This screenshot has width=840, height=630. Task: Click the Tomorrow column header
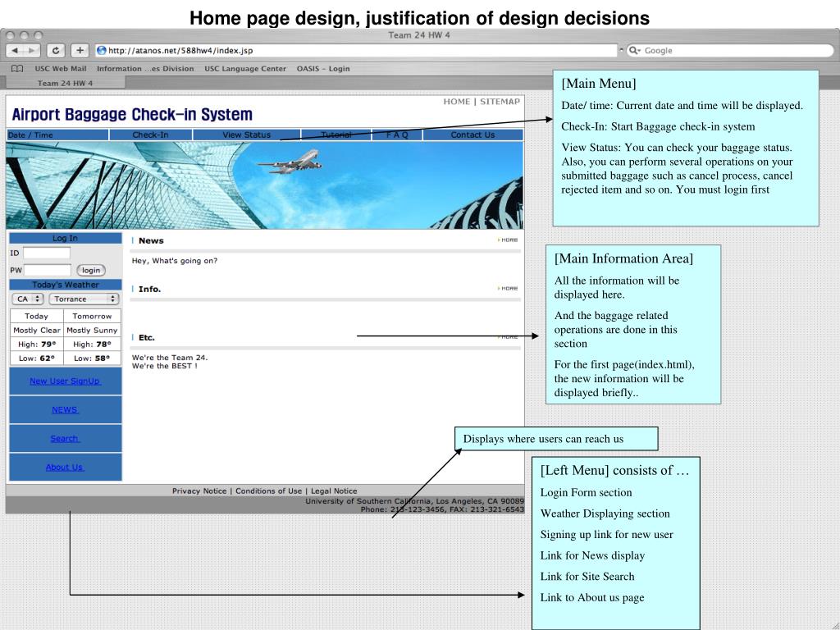tap(92, 316)
